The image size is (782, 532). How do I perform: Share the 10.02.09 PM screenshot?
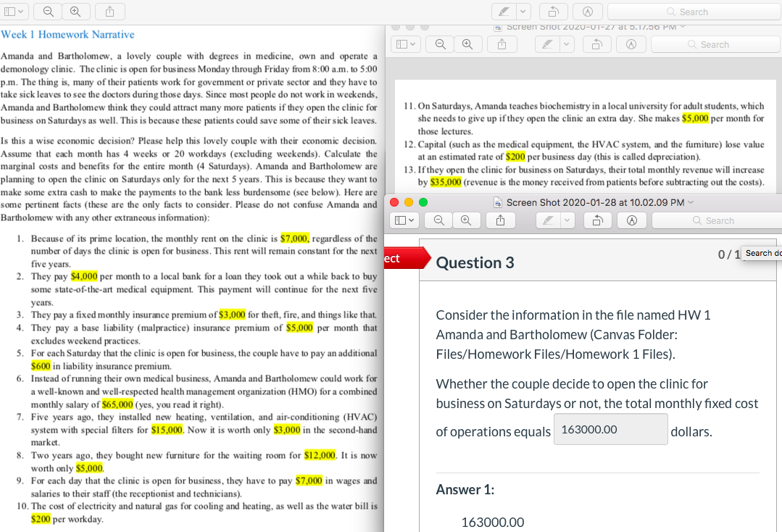[500, 220]
